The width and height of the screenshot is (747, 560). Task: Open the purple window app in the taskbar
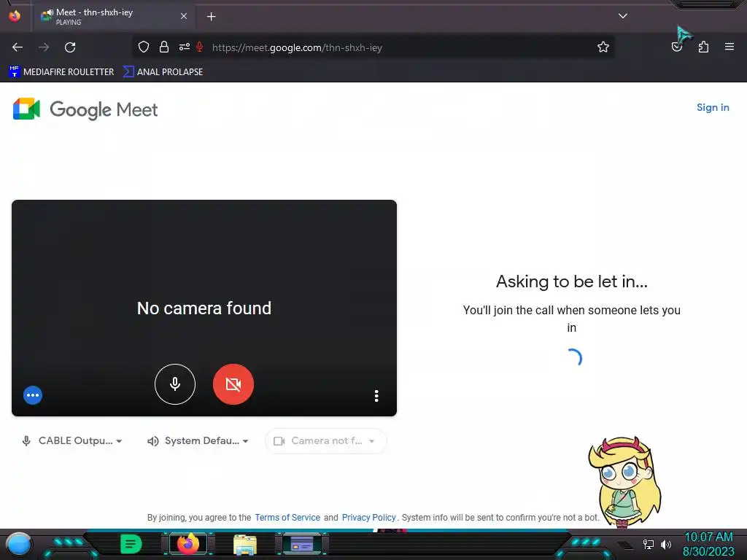coord(302,544)
